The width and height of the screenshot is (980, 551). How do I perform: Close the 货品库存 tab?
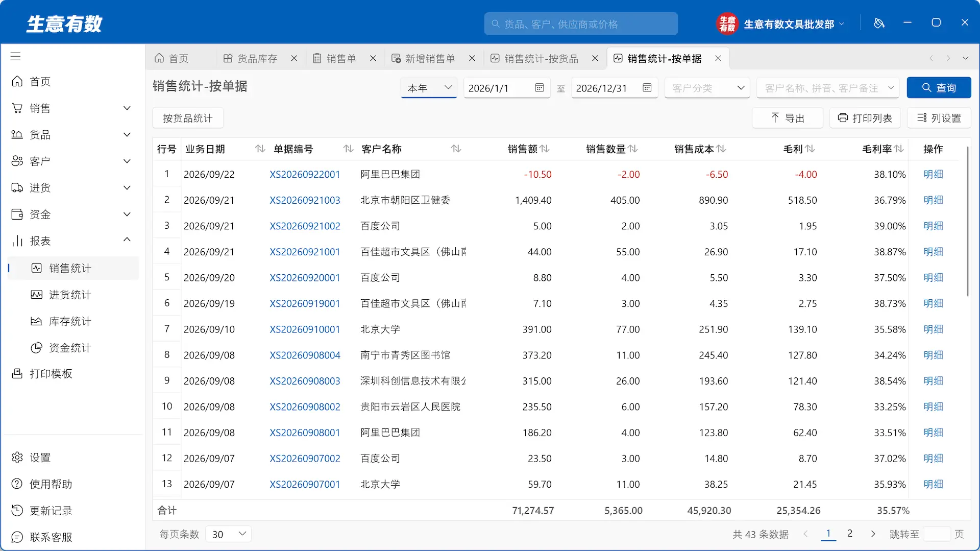pos(294,58)
